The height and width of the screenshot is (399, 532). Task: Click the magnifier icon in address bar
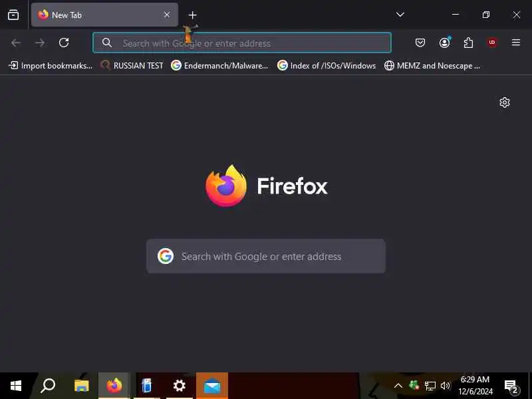(x=107, y=43)
